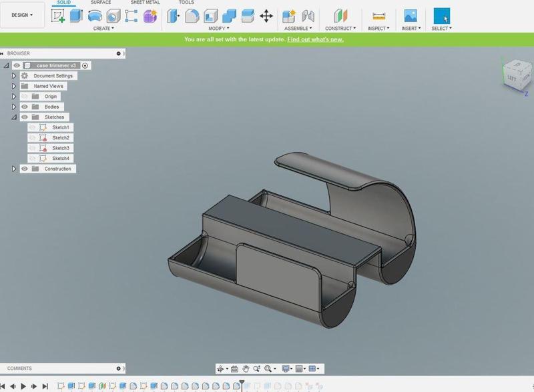Click the Insert image icon
The height and width of the screenshot is (392, 534).
click(x=411, y=16)
